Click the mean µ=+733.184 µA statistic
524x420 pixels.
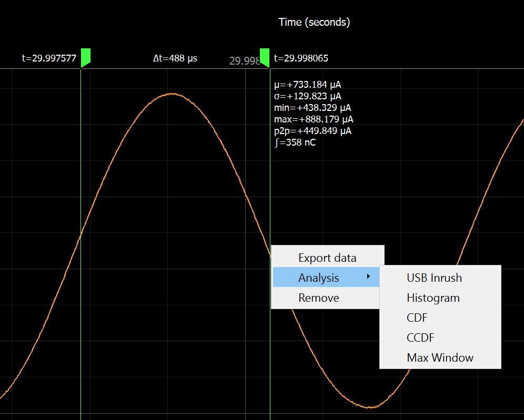click(307, 85)
